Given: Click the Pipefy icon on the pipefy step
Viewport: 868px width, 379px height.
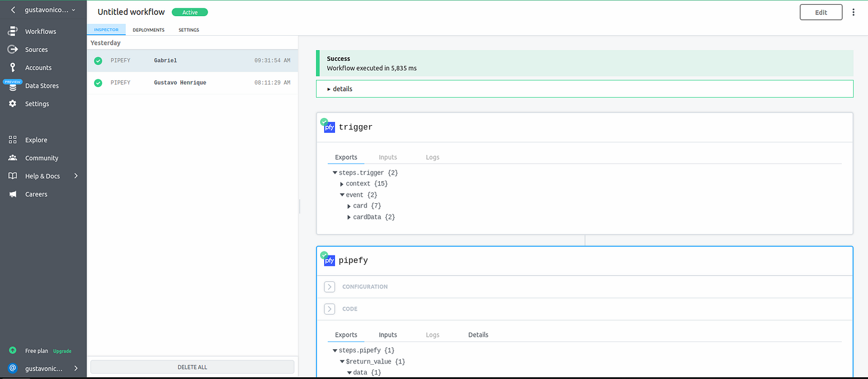Looking at the screenshot, I should point(329,260).
